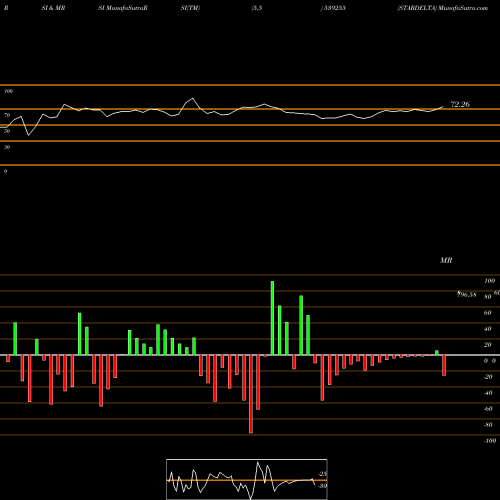Click the -23 label in the mini chart
Viewport: 500px width, 500px height.
[x=323, y=474]
